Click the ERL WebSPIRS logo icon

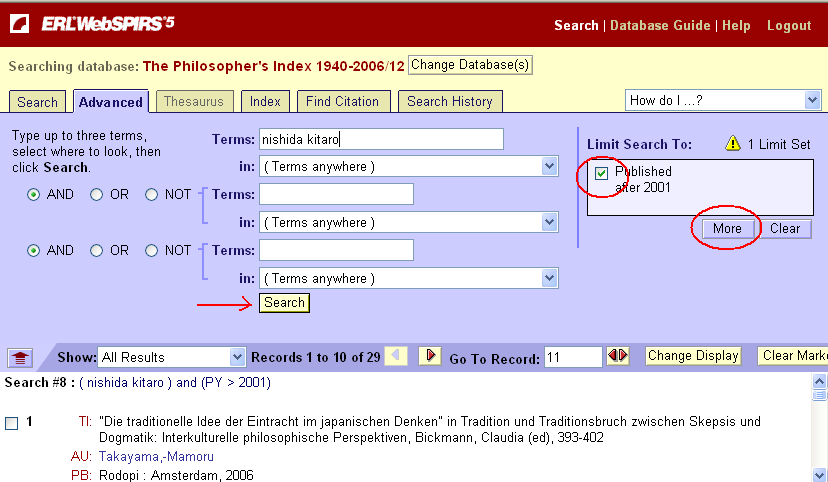(x=20, y=24)
